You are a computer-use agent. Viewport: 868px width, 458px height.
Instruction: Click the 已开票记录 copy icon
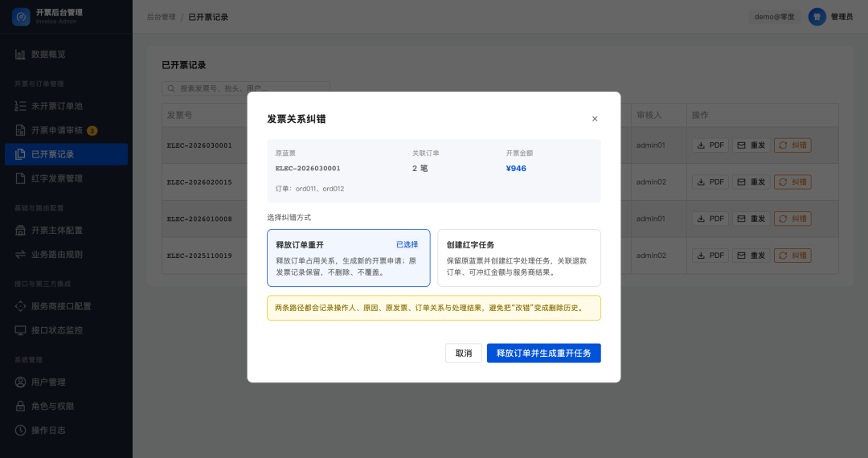[20, 154]
